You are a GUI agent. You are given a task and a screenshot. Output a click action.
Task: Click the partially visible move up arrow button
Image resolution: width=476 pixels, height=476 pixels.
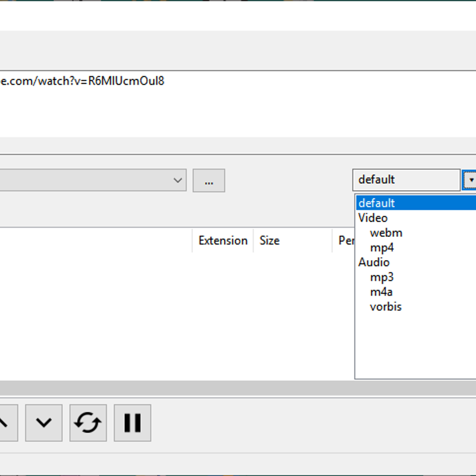[8, 422]
